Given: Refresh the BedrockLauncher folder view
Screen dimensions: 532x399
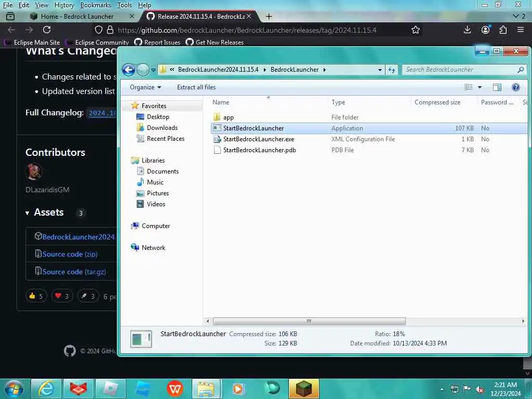Looking at the screenshot, I should click(x=392, y=70).
